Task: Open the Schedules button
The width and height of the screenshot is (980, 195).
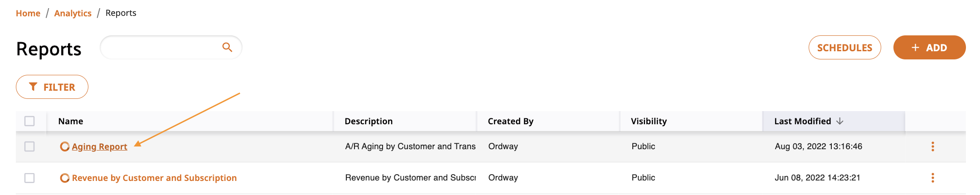Action: pos(844,48)
